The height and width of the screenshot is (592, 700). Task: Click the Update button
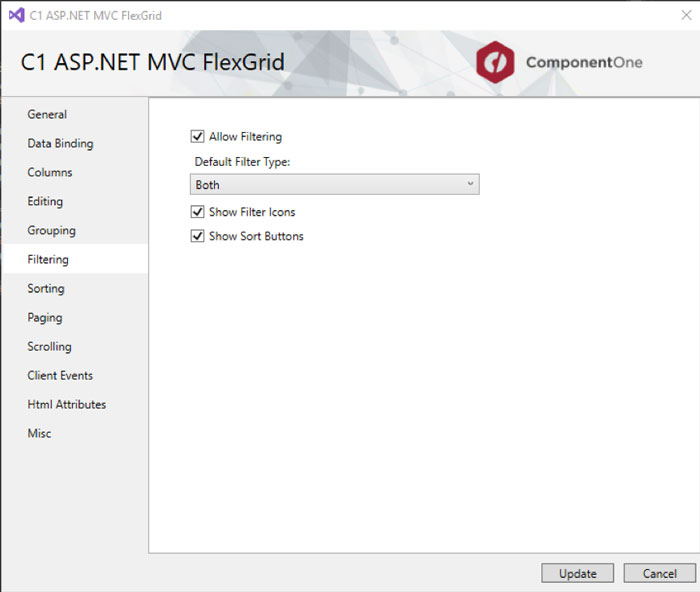point(578,573)
